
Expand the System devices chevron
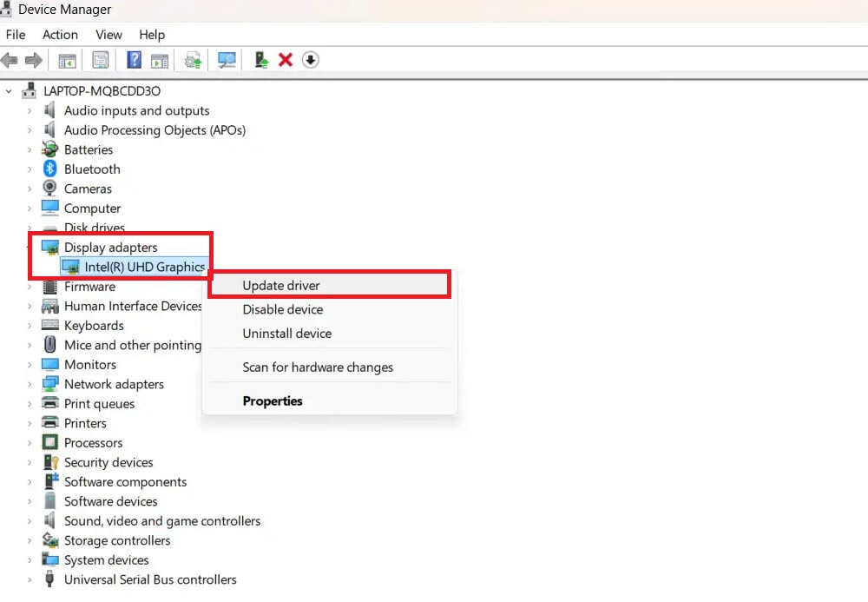[30, 560]
